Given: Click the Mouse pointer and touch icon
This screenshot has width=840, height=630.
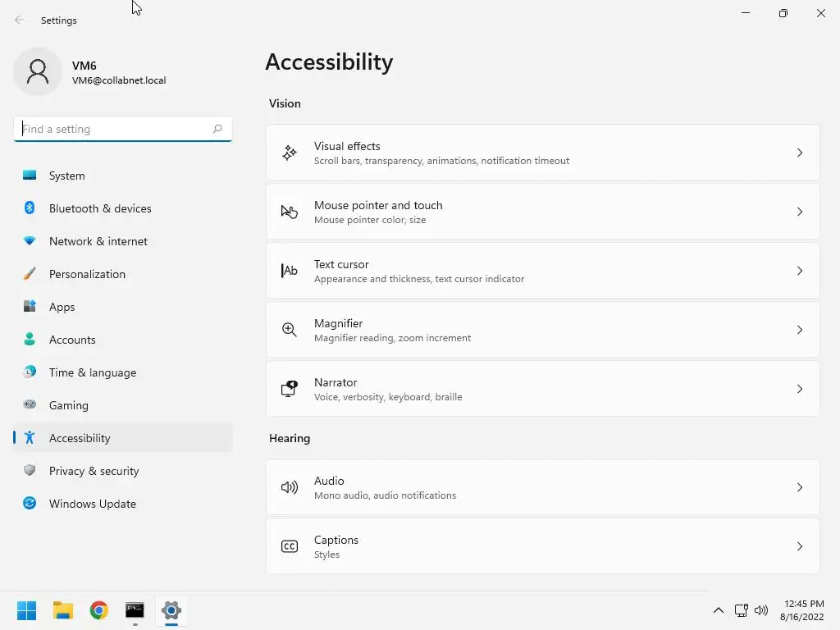Looking at the screenshot, I should 290,212.
